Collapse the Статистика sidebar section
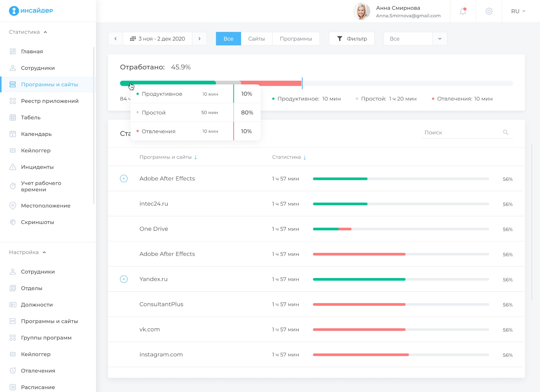 pos(45,32)
